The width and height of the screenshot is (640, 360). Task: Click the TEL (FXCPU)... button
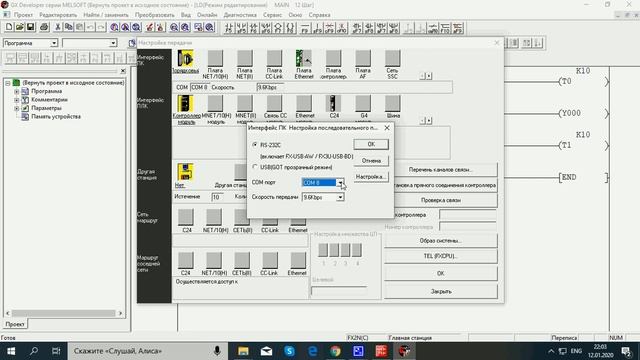[x=441, y=256]
